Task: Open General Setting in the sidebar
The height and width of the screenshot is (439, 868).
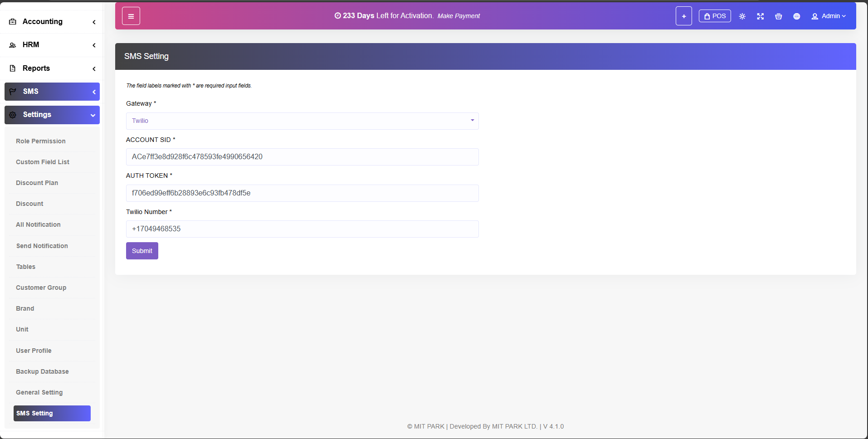Action: point(39,392)
